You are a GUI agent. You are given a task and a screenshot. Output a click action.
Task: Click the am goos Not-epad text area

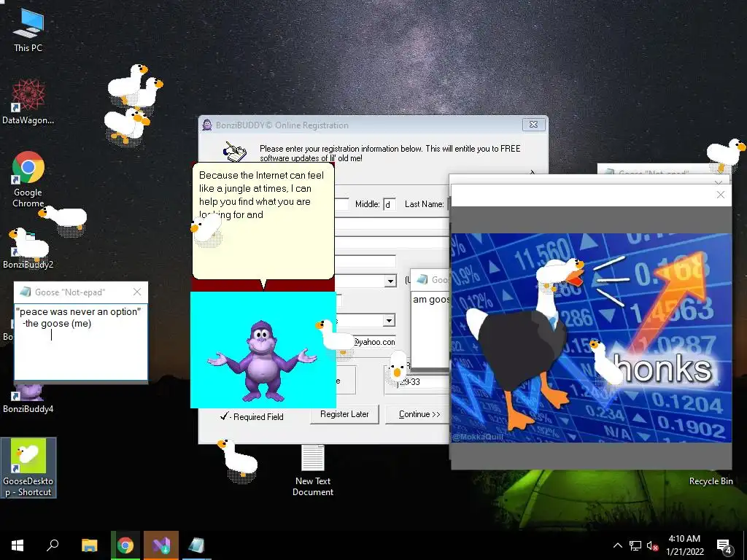point(430,331)
